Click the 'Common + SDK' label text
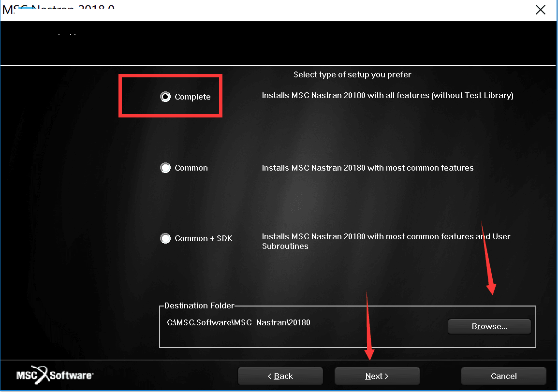This screenshot has height=392, width=558. [x=204, y=239]
